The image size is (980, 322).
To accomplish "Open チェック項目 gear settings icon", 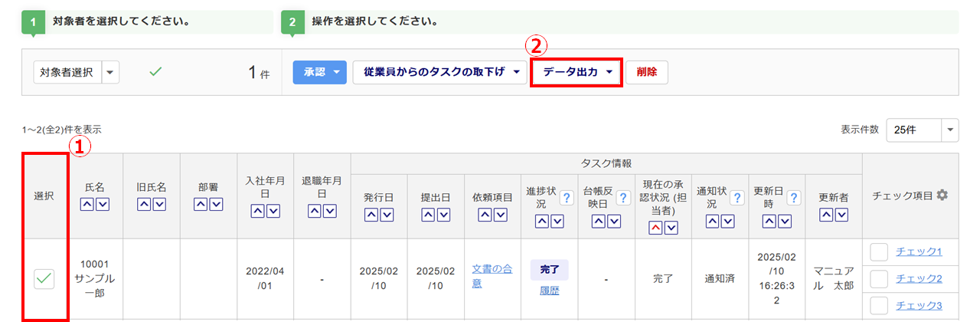I will (x=942, y=195).
